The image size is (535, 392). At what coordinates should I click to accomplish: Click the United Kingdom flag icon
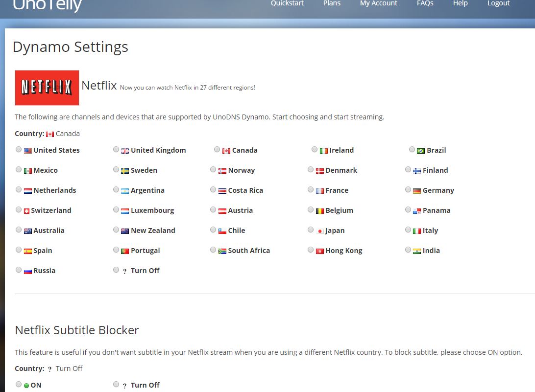click(x=125, y=151)
